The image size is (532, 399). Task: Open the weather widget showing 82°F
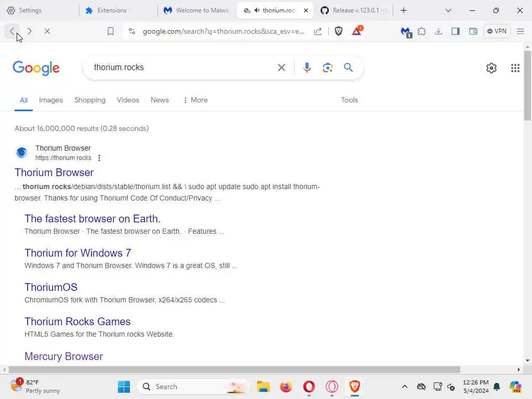point(35,386)
